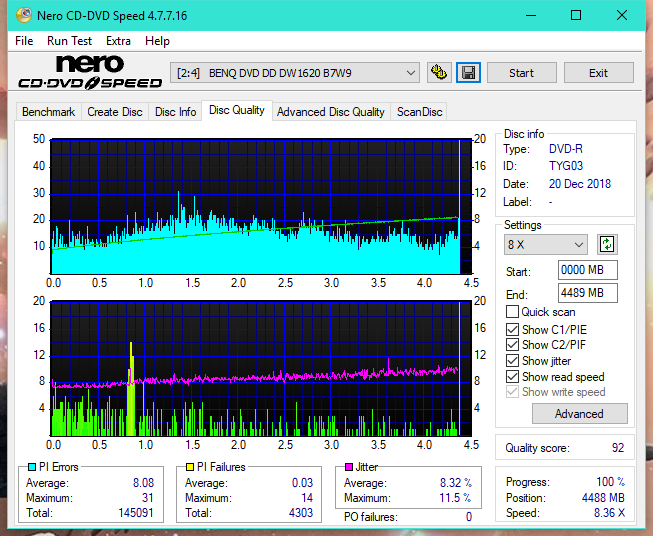Click the PI Failures and jitter graph
The height and width of the screenshot is (536, 653).
[x=261, y=369]
